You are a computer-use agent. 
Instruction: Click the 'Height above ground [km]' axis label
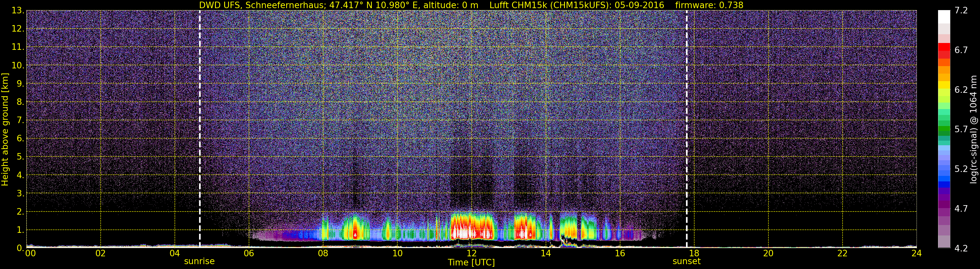(5, 129)
